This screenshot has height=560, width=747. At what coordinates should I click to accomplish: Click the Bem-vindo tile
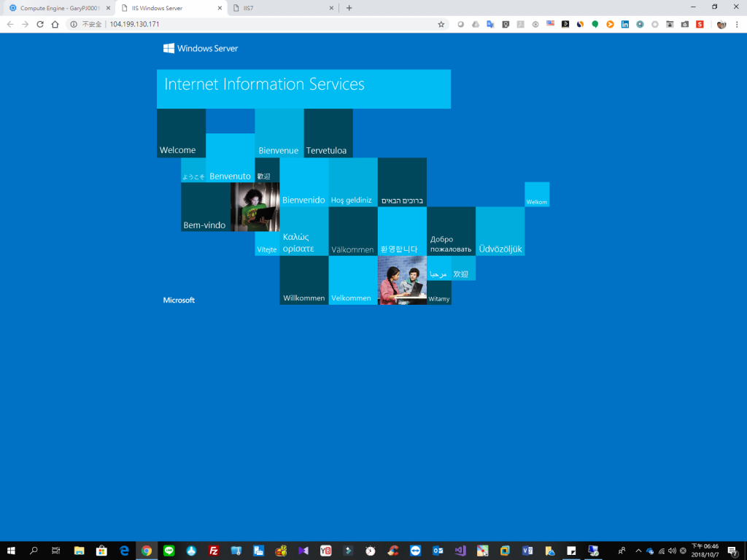[x=206, y=207]
